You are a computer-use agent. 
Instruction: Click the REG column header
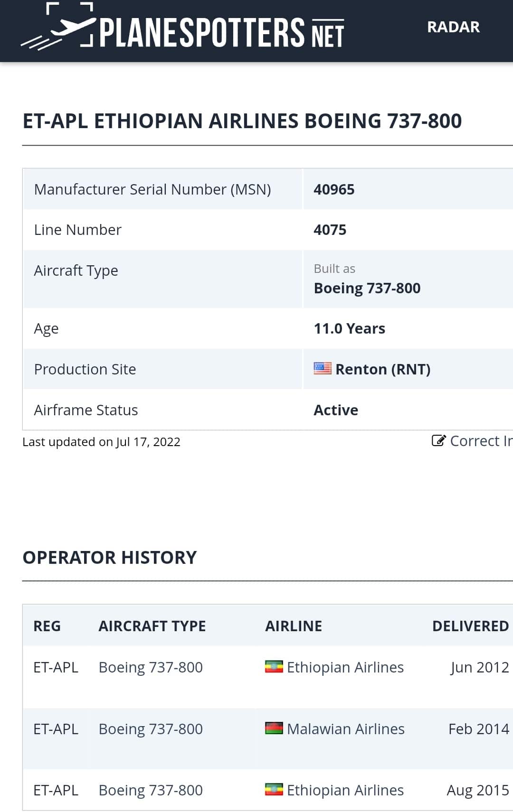click(x=47, y=626)
